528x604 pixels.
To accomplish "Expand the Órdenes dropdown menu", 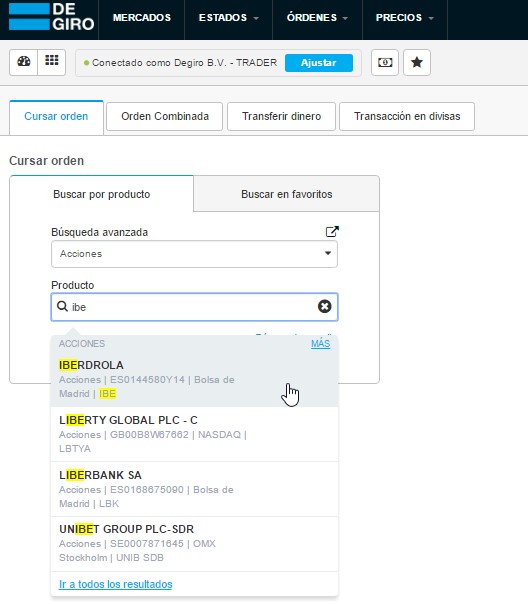I will click(x=317, y=18).
